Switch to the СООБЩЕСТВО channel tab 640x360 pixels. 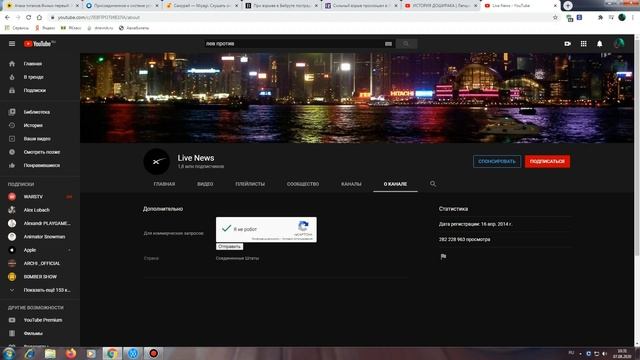(303, 184)
